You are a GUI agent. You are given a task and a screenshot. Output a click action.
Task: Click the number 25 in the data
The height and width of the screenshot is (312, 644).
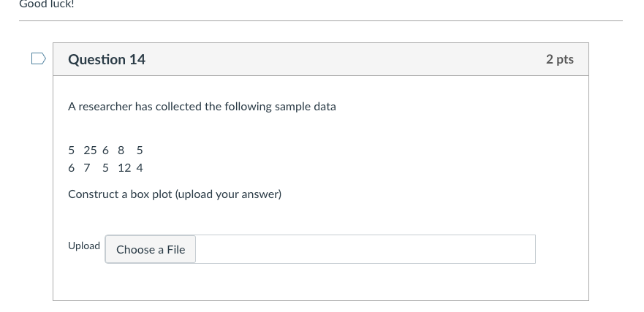point(90,151)
